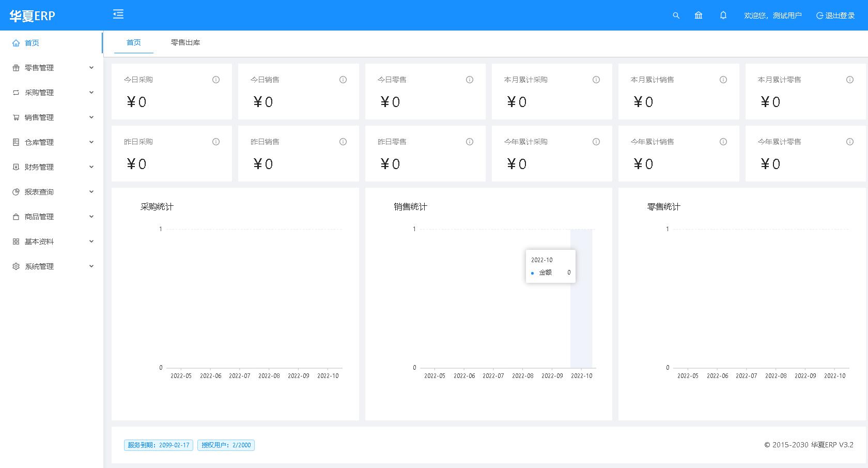Click the 2022-10 bar in 销售统计 chart

coord(581,298)
